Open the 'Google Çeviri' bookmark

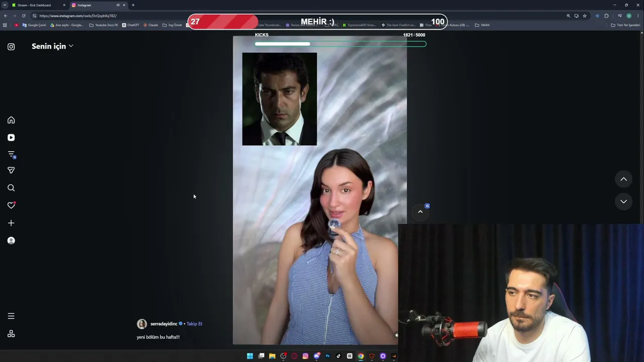tap(34, 25)
